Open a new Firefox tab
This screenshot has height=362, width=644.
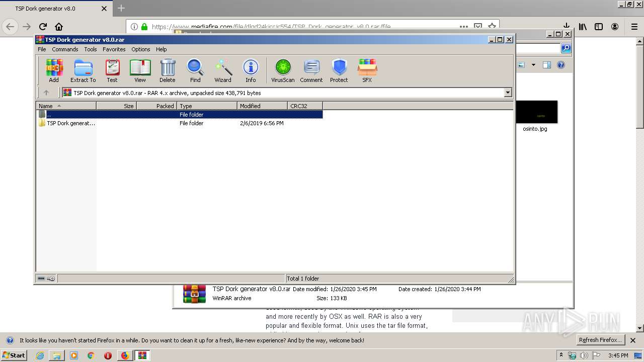121,9
